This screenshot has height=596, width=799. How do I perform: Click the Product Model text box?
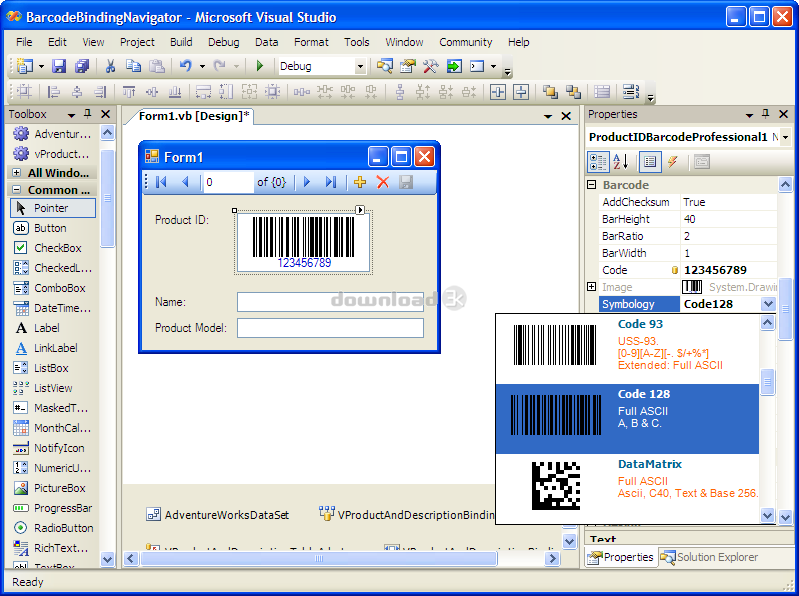pos(330,328)
